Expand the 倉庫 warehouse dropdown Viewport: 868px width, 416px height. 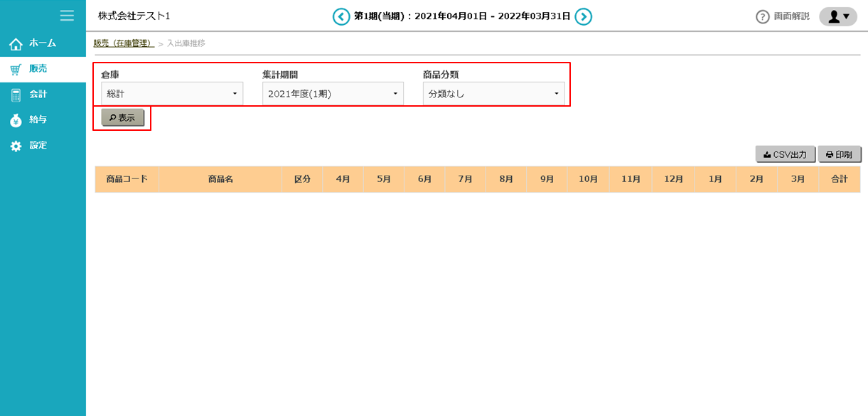coord(172,94)
